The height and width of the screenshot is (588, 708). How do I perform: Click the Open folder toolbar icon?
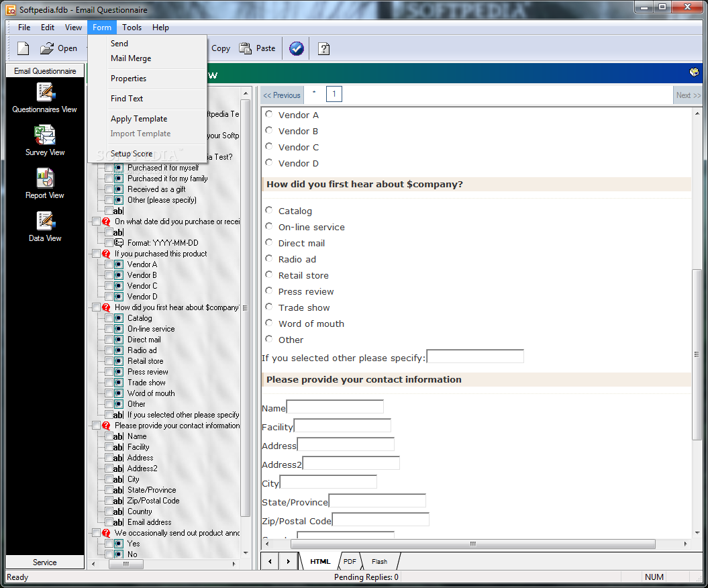click(x=47, y=48)
